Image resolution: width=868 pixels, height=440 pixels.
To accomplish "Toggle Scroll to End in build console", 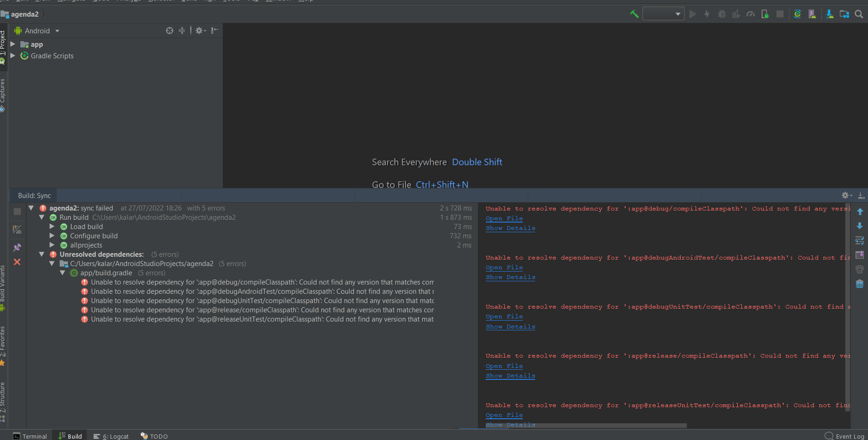I will [x=860, y=255].
